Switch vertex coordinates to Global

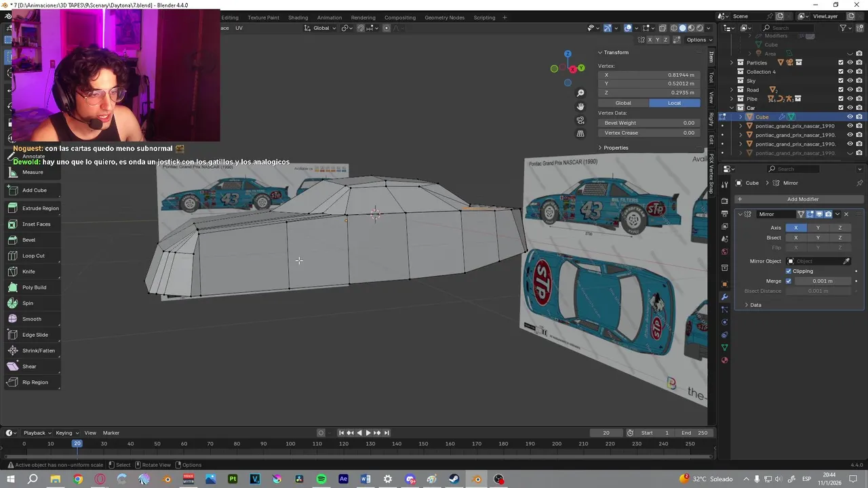[623, 103]
